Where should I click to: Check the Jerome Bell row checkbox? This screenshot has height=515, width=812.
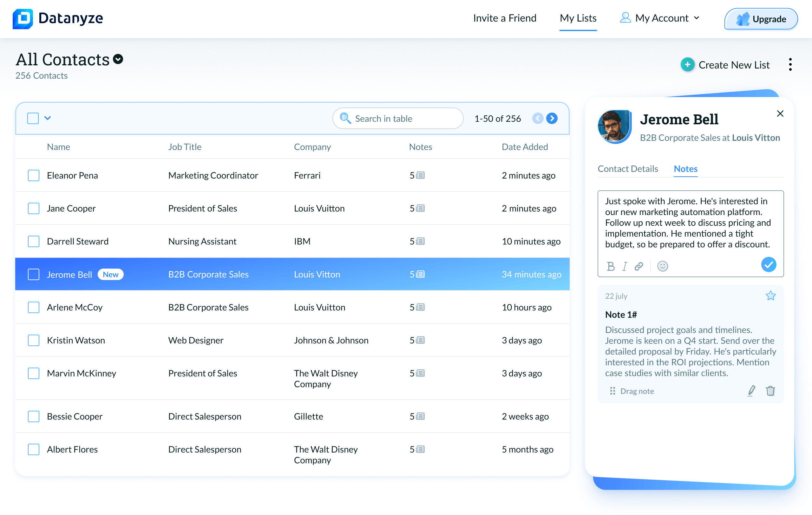33,274
